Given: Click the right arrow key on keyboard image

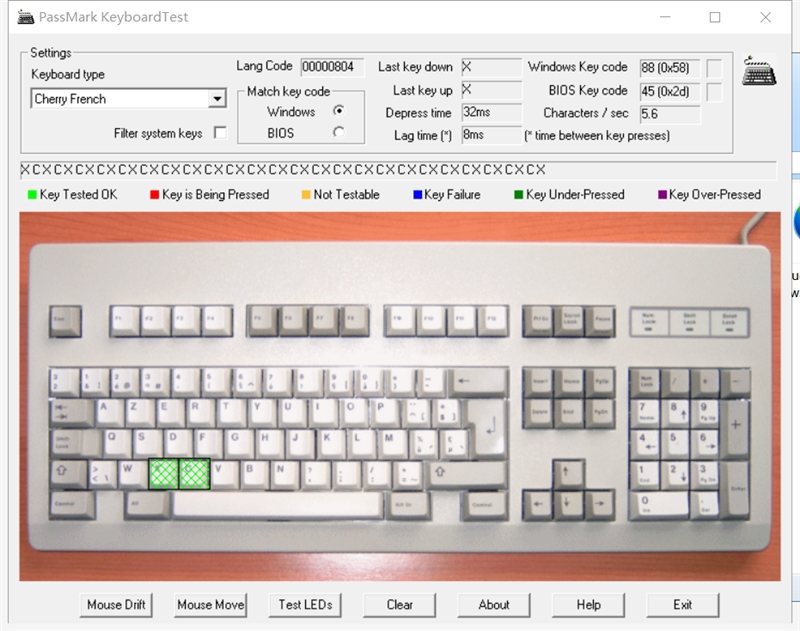Looking at the screenshot, I should pyautogui.click(x=599, y=504).
